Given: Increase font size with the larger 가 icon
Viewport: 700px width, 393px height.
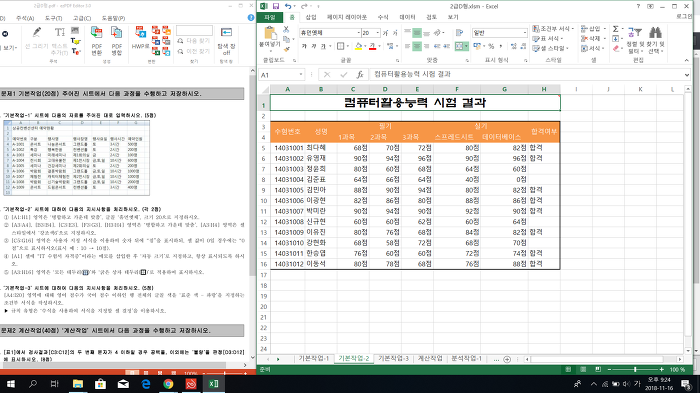Looking at the screenshot, I should point(385,33).
